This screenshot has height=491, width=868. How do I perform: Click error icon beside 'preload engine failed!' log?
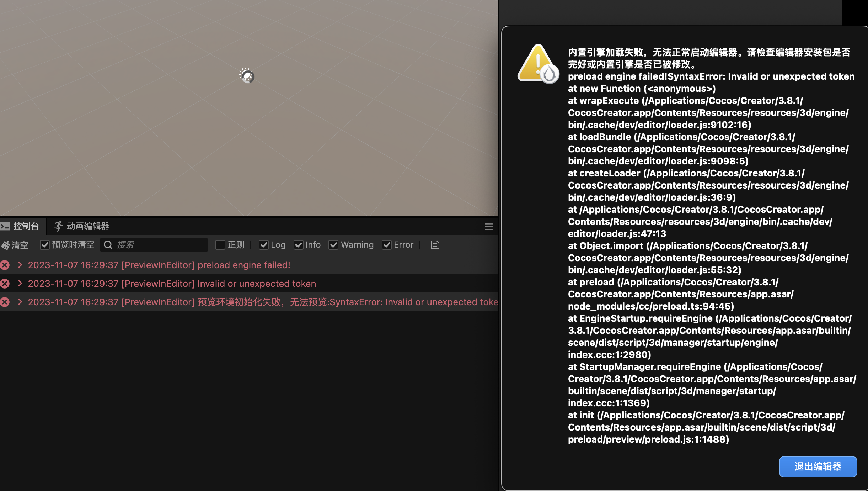5,265
